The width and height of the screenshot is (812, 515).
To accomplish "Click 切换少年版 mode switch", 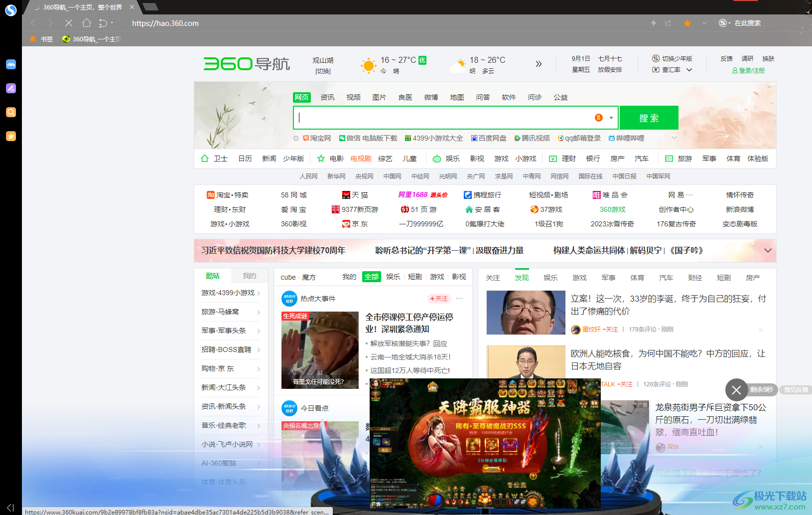I will [x=672, y=59].
